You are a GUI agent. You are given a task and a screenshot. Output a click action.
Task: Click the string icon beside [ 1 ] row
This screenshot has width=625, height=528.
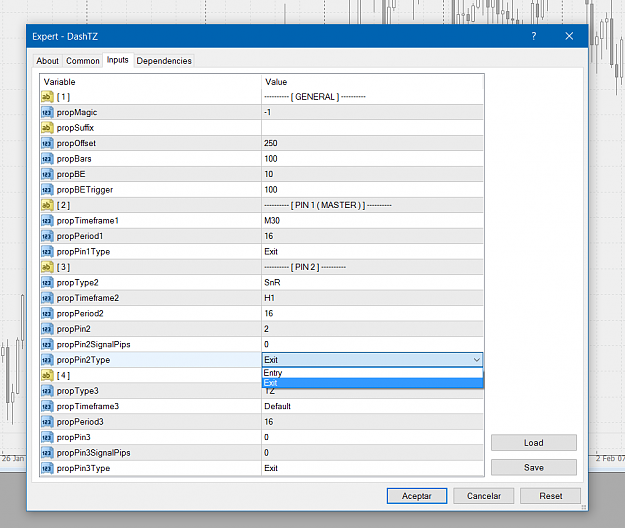47,97
